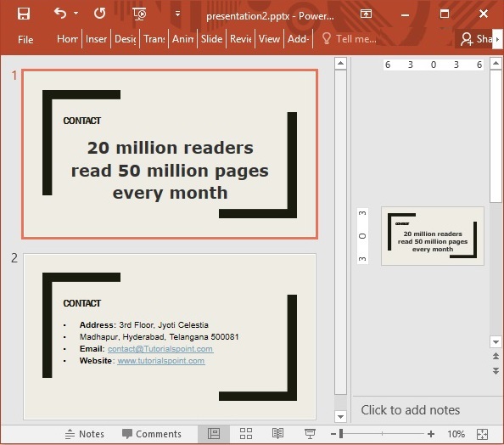Start slideshow from beginning icon
This screenshot has width=504, height=445.
(x=139, y=14)
